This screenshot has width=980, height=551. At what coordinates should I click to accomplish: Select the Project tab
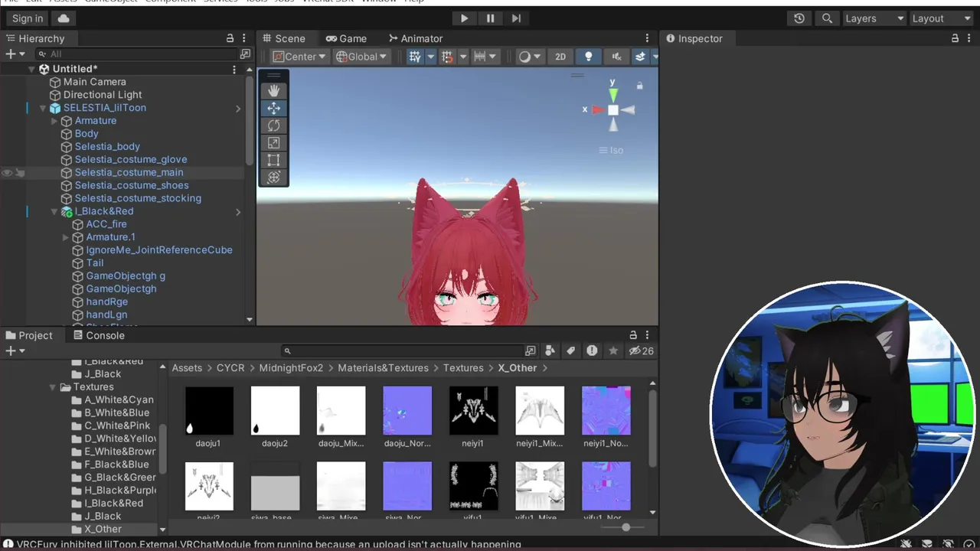tap(30, 335)
